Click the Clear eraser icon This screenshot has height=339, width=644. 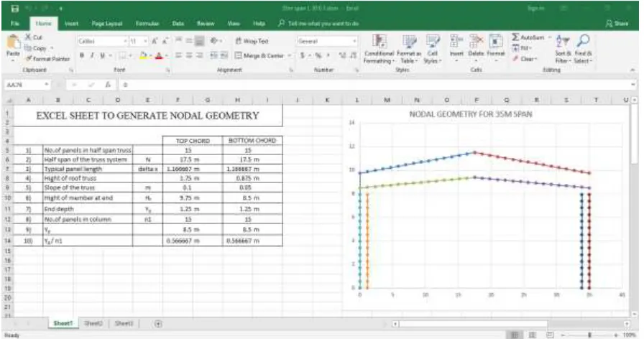coord(515,59)
